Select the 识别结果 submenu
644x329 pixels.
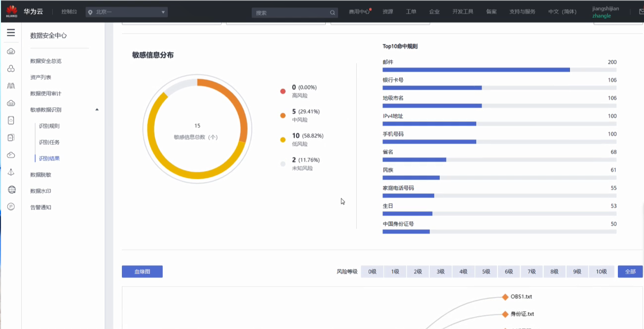(49, 159)
